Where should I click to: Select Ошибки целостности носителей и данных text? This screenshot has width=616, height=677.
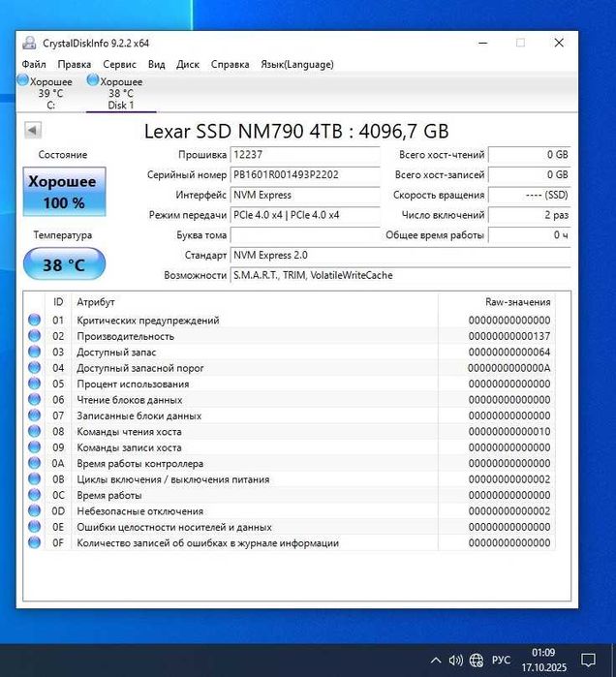tap(174, 527)
